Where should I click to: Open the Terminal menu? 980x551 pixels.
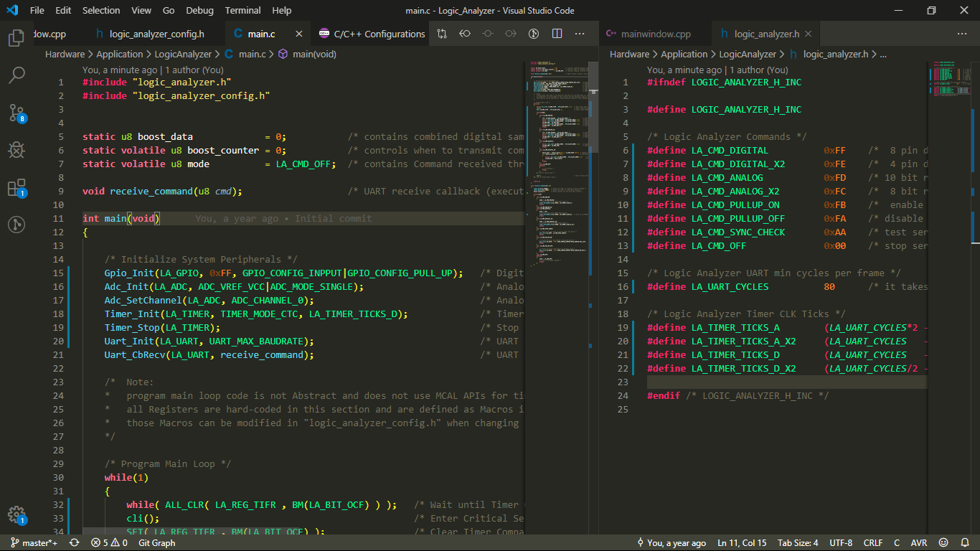click(x=242, y=10)
